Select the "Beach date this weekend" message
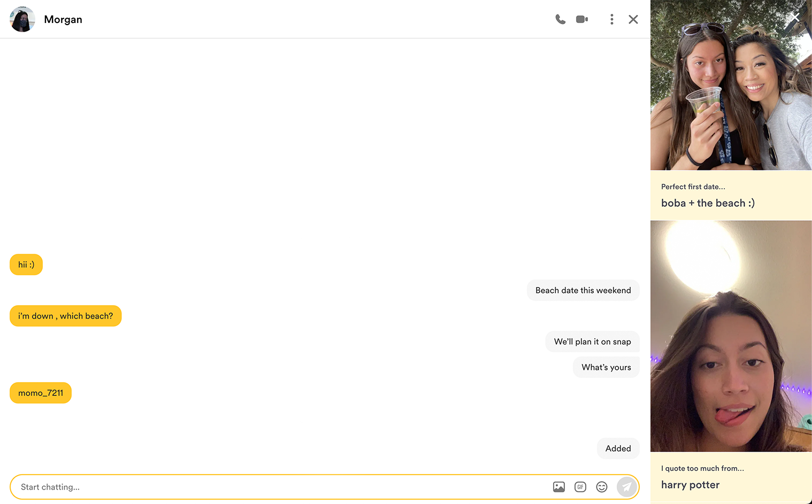 pos(583,290)
